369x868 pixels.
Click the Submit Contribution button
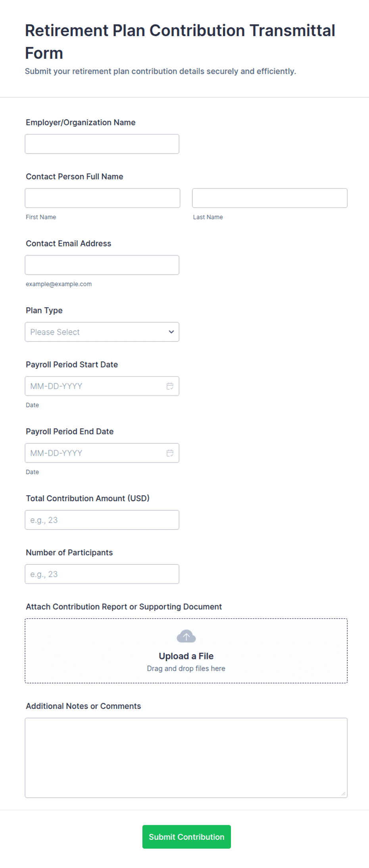[186, 837]
